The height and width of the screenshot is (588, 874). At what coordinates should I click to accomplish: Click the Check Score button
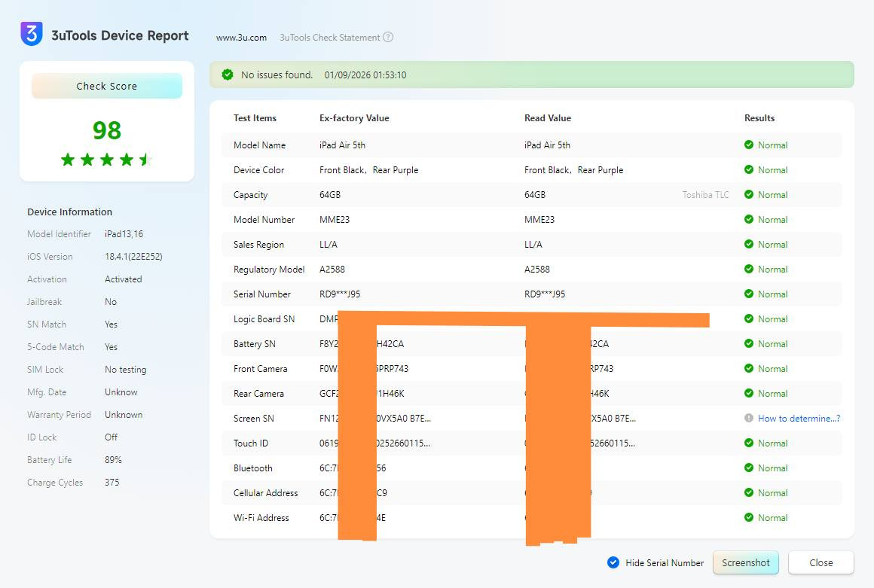click(107, 86)
